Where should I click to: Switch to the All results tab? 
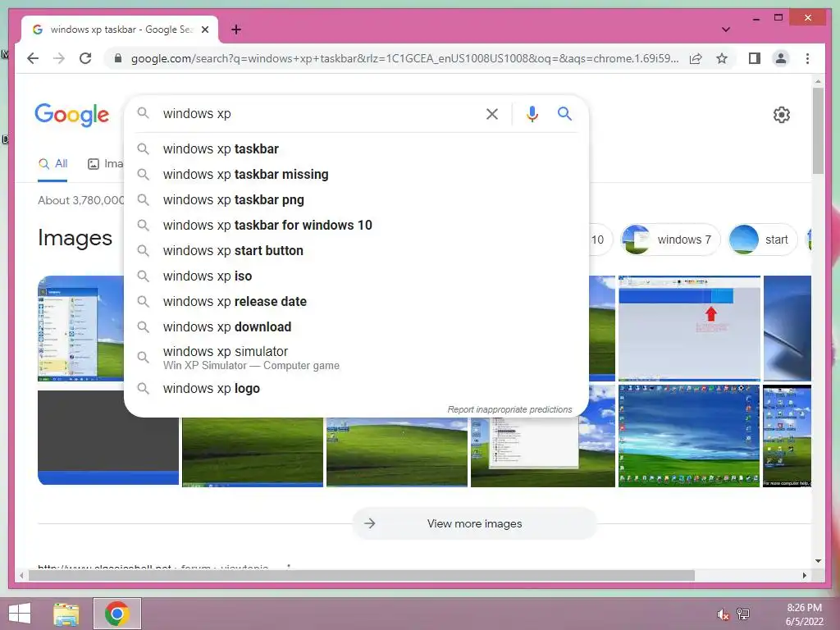(x=52, y=164)
